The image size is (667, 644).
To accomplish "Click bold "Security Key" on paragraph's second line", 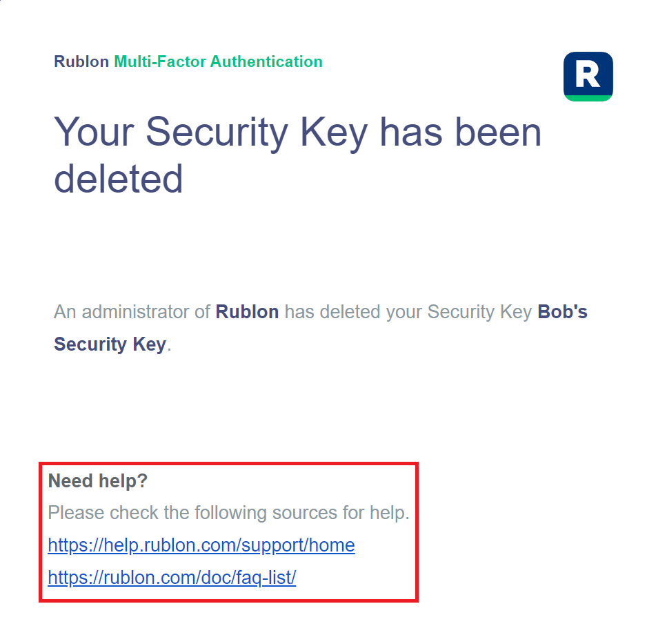I will (x=110, y=344).
